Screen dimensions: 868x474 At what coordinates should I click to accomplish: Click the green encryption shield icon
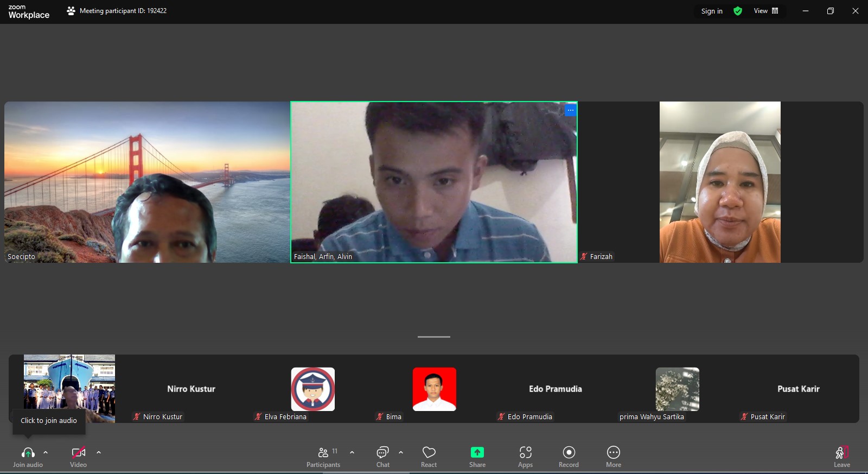tap(738, 11)
